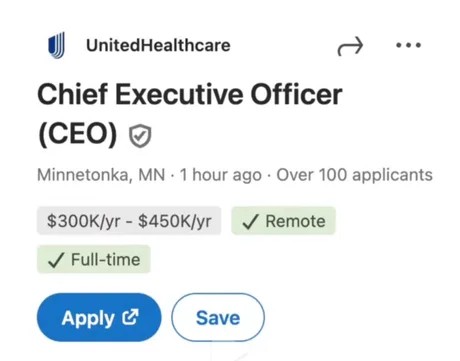The width and height of the screenshot is (460, 361).
Task: Click the Full-time job type tag
Action: point(94,259)
